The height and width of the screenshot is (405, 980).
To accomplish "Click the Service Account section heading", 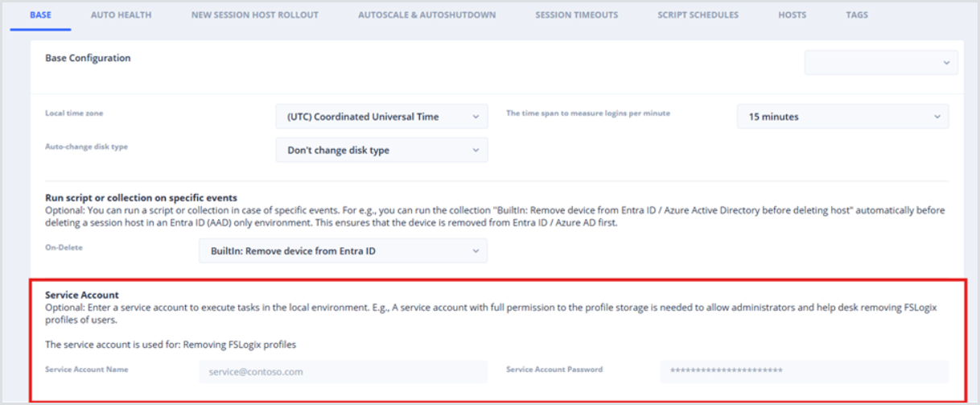I will click(x=82, y=295).
